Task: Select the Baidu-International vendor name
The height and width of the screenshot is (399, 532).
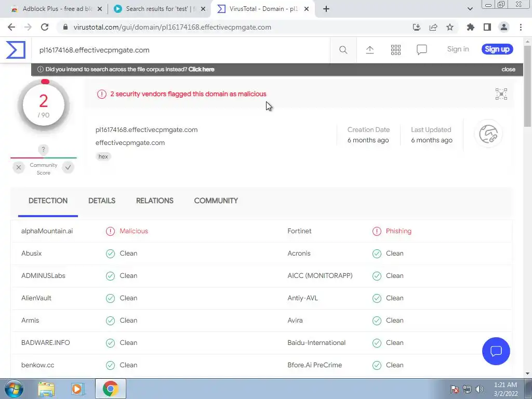Action: point(316,343)
